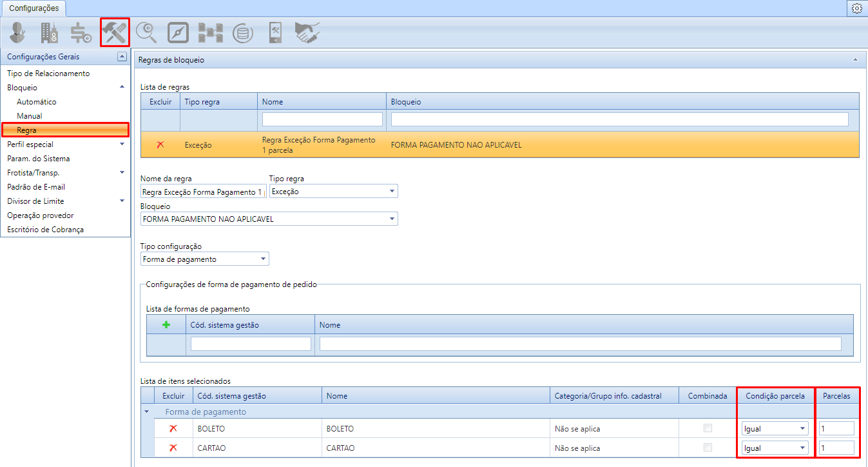The width and height of the screenshot is (868, 467).
Task: Select the Configurações tab
Action: pos(34,8)
